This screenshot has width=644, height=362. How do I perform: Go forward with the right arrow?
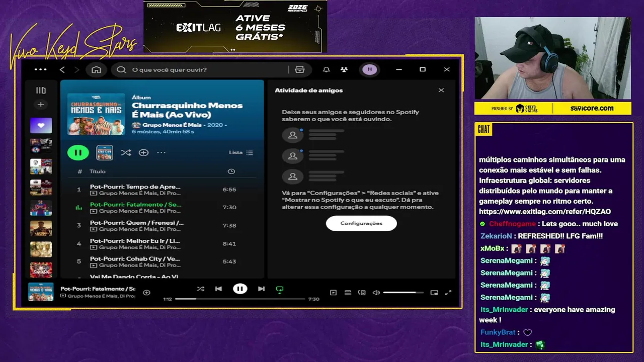76,69
